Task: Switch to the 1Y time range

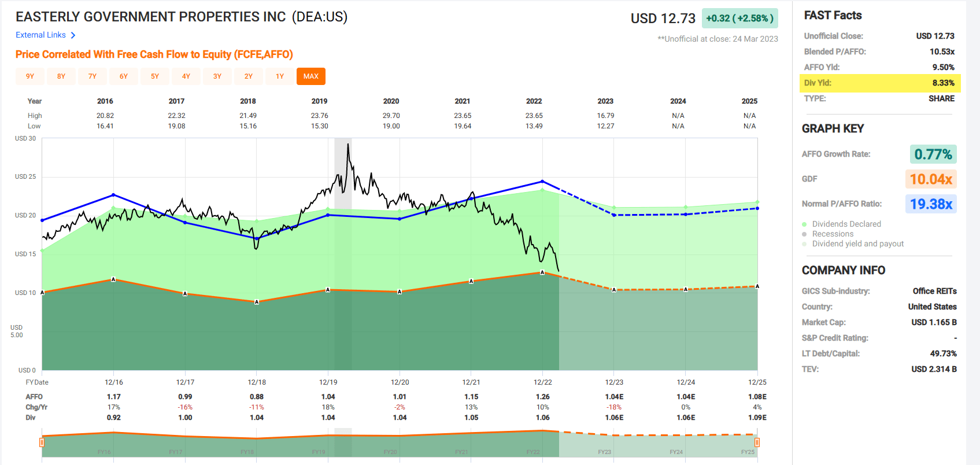Action: 280,76
